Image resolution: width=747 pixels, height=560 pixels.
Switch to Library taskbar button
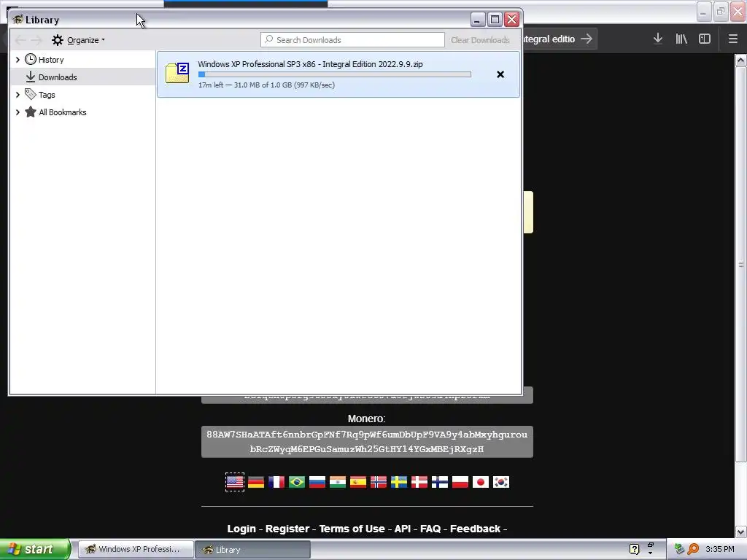click(x=252, y=550)
